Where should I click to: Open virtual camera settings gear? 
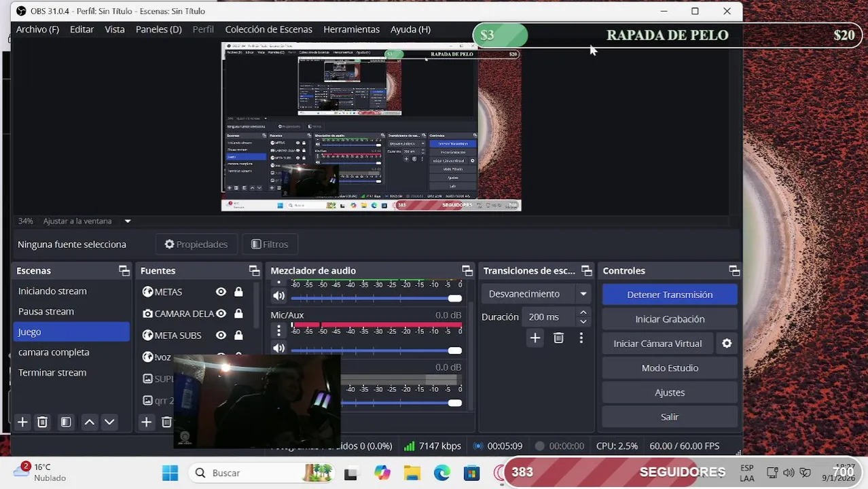pyautogui.click(x=727, y=343)
